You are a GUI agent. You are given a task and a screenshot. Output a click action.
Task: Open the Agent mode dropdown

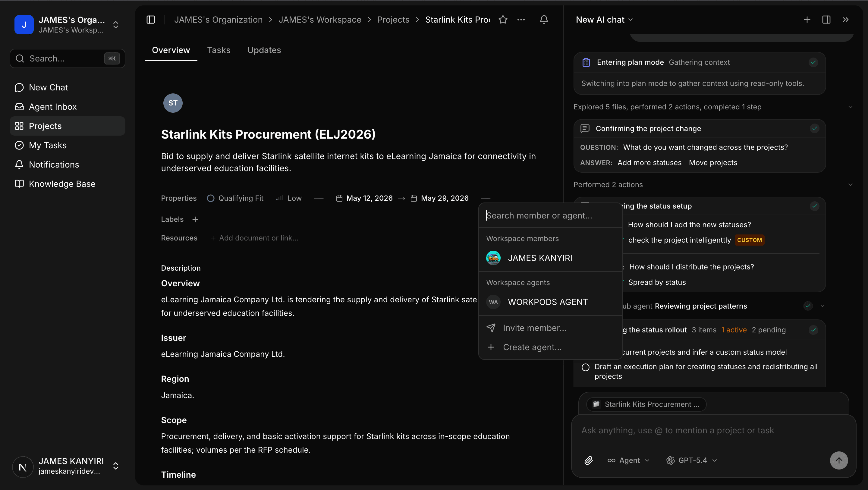click(628, 460)
